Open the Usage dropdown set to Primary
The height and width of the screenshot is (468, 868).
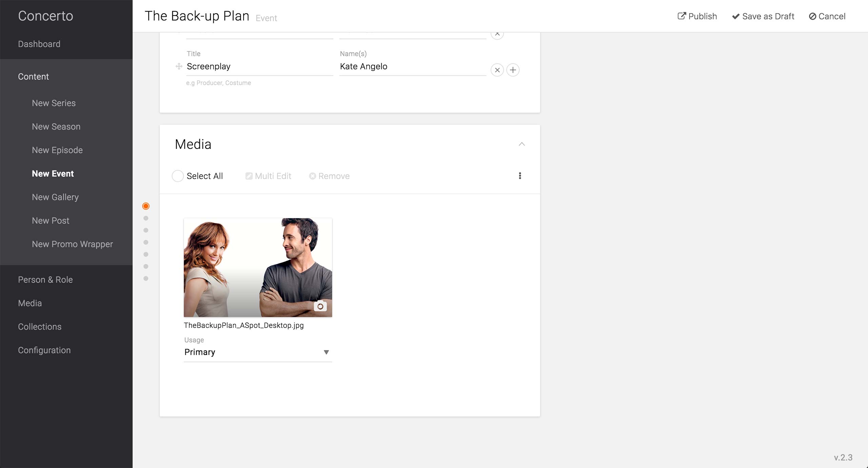(258, 352)
